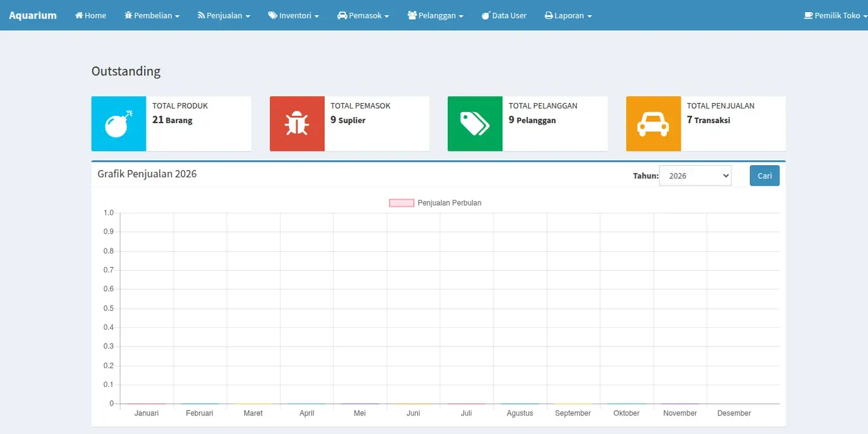The image size is (868, 434).
Task: Click the Aquarium brand link
Action: [33, 16]
